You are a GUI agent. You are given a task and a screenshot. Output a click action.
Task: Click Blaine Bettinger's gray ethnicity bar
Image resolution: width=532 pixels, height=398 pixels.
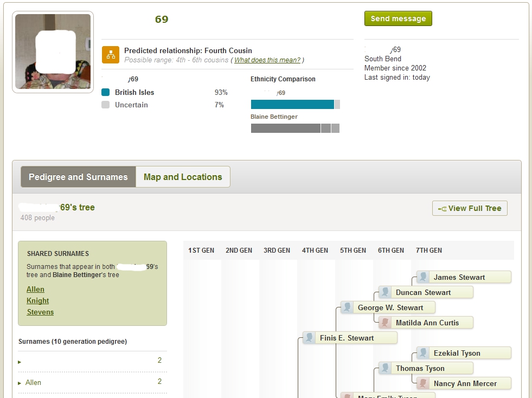tap(295, 129)
